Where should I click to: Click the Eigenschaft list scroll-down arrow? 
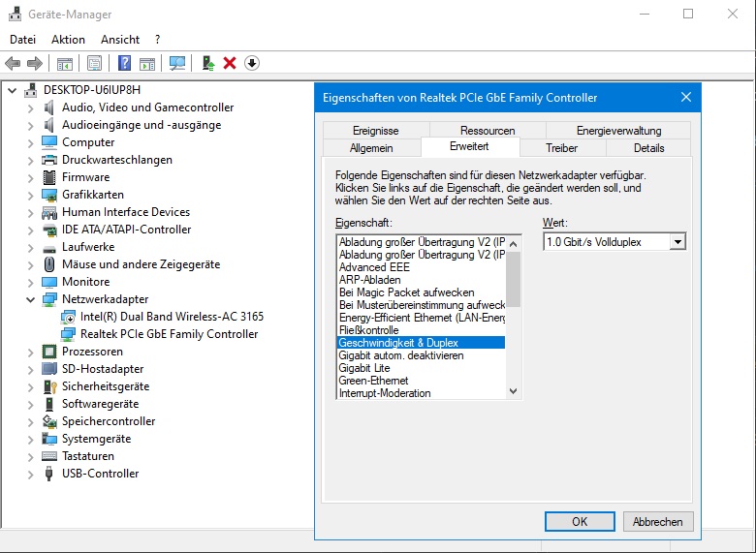click(513, 391)
